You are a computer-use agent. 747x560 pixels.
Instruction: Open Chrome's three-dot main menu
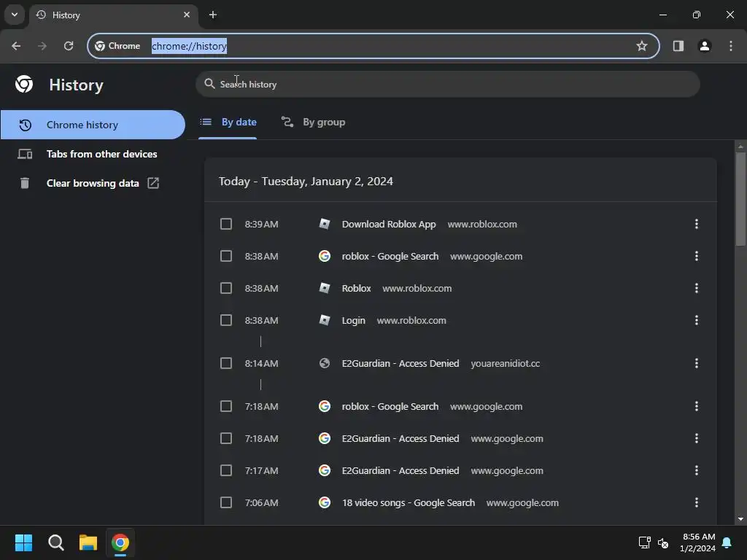(731, 46)
